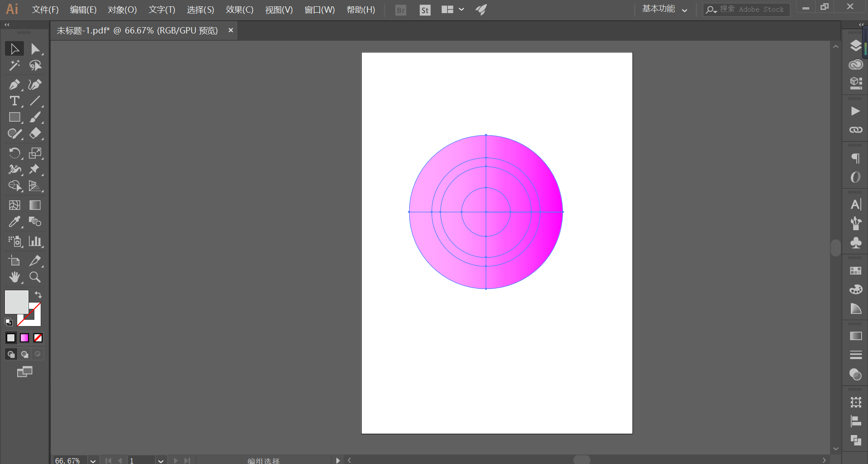
Task: Select the Eraser tool
Action: (x=35, y=133)
